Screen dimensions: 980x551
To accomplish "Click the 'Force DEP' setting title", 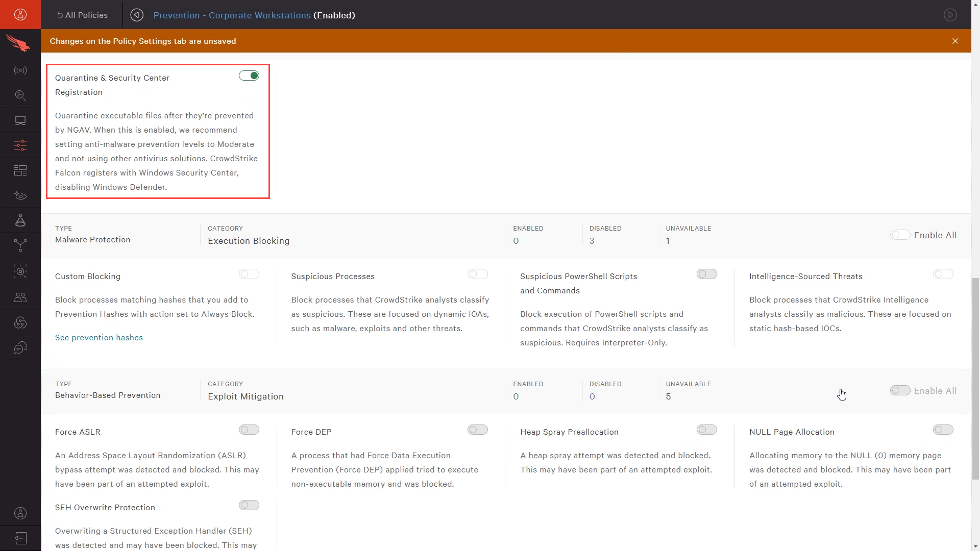I will (311, 432).
